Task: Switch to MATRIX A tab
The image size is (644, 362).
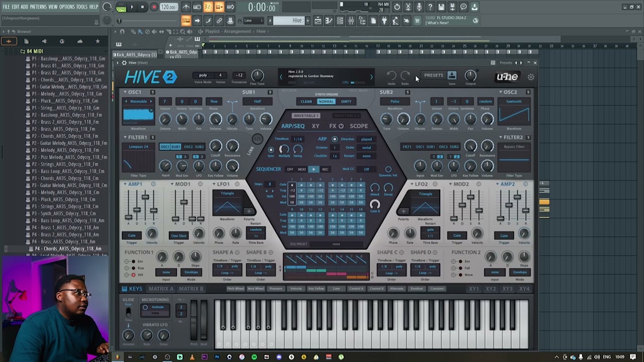Action: pyautogui.click(x=161, y=289)
